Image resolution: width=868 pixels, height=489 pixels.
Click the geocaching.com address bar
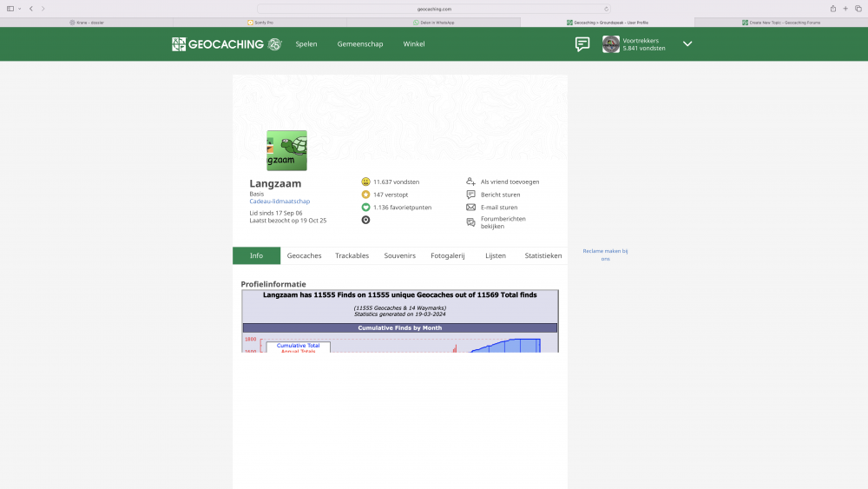tap(434, 9)
